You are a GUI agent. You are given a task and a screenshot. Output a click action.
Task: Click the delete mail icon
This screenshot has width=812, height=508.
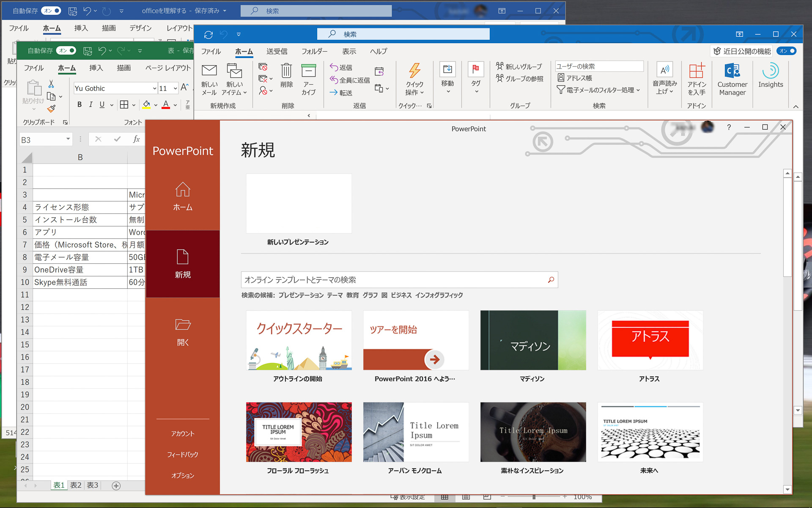[287, 77]
